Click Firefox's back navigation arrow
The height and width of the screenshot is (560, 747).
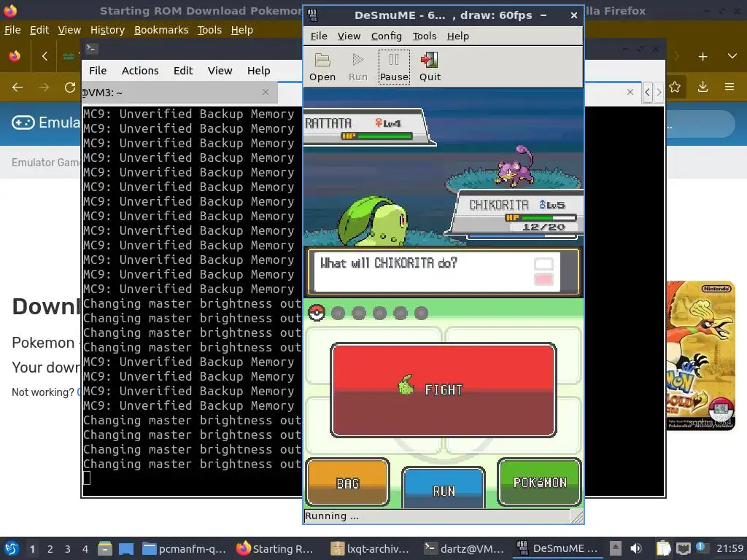[18, 87]
